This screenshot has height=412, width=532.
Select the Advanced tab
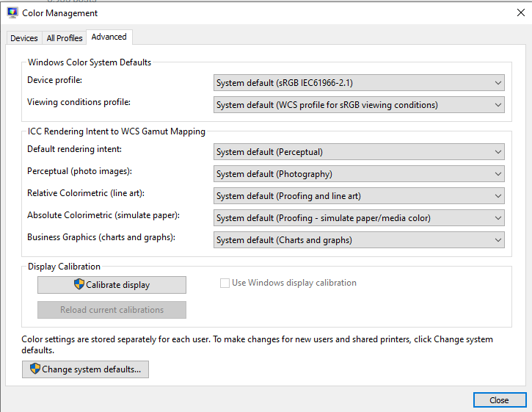point(109,37)
